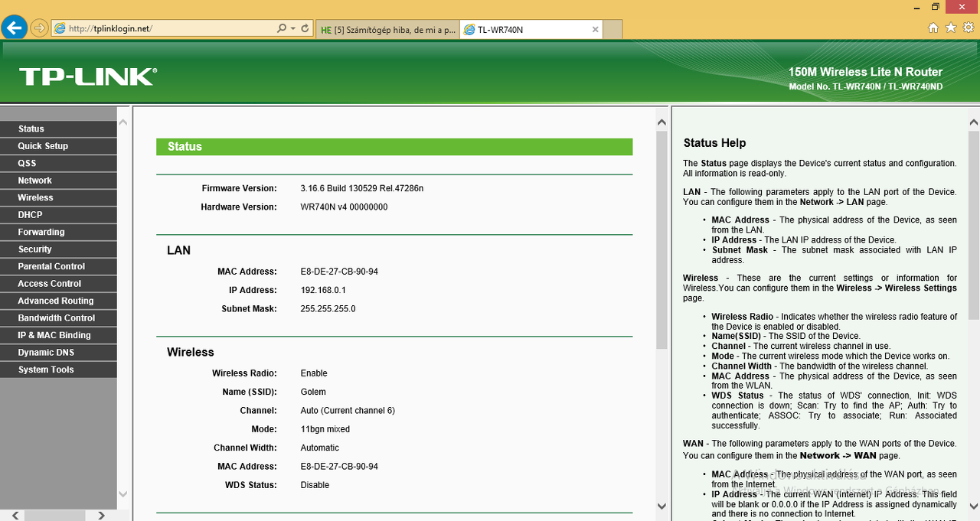Switch to the Számítógép hiba tab
Screen dimensions: 980x521
click(387, 29)
